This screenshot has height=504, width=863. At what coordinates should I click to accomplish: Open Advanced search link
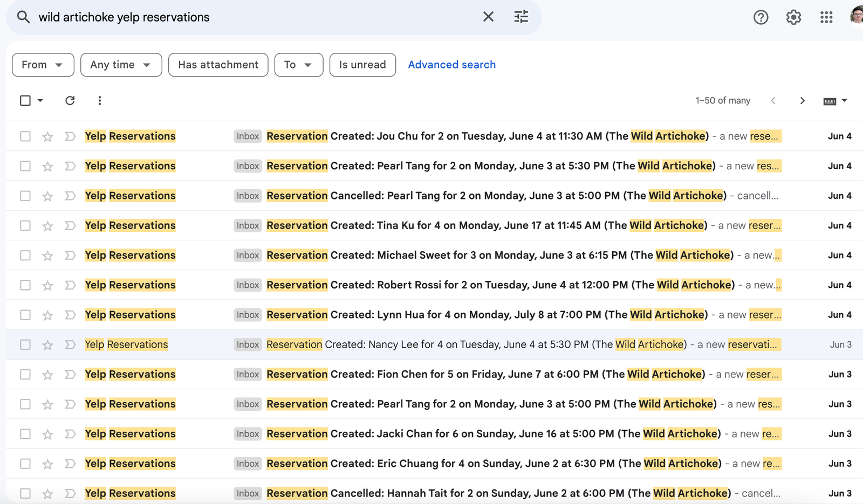pos(452,65)
